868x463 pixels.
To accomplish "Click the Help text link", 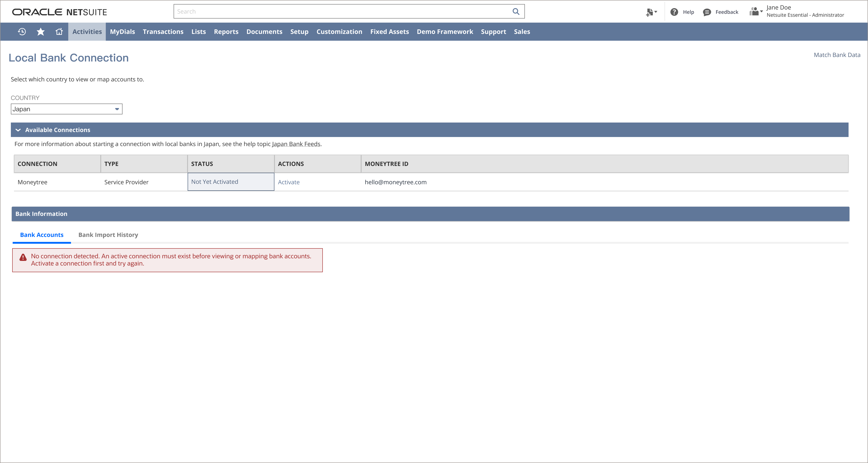I will coord(688,12).
